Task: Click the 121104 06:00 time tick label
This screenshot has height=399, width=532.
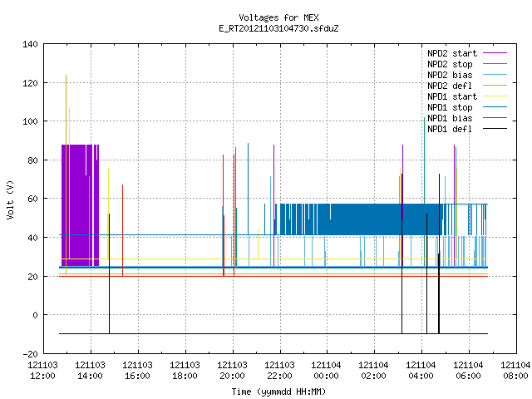Action: pos(468,371)
